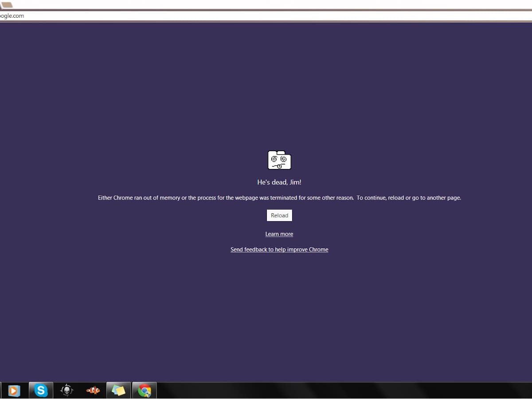Select the Google Chrome taskbar icon
532x399 pixels.
145,390
